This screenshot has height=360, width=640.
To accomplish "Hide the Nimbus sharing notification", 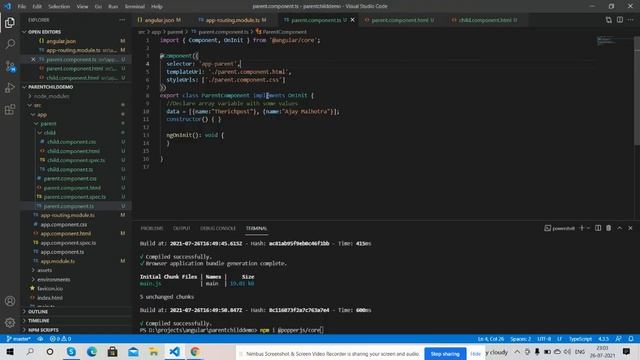I will click(x=475, y=354).
